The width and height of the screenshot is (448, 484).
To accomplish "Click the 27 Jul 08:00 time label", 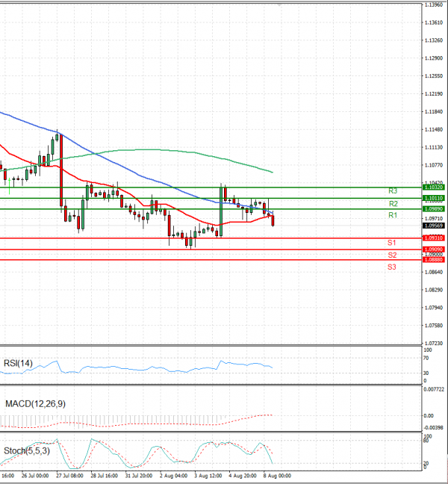I will [69, 476].
